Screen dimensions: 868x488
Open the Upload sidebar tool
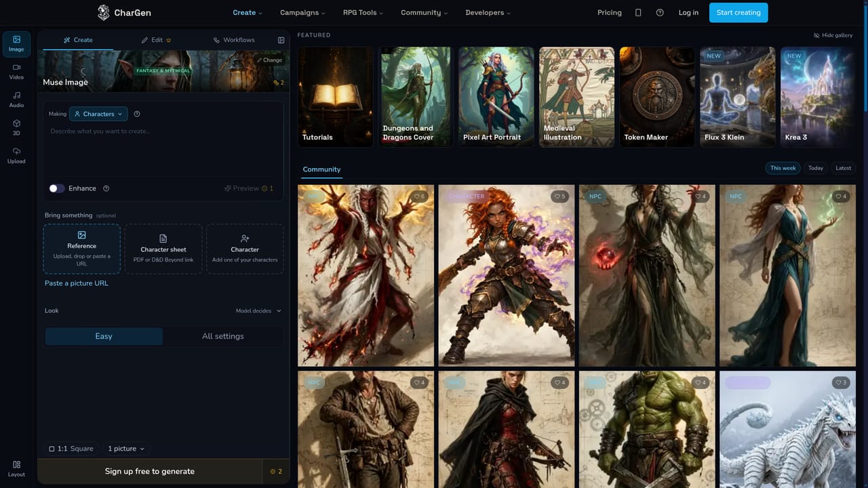point(16,155)
